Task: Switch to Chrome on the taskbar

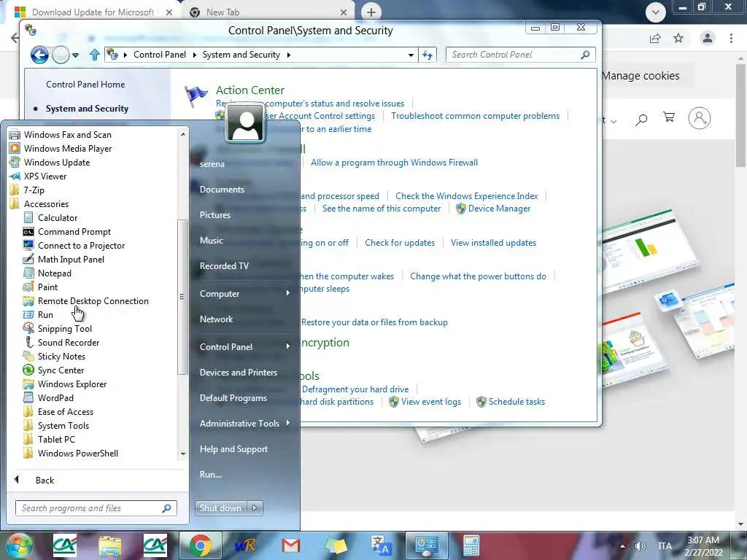Action: click(x=201, y=545)
